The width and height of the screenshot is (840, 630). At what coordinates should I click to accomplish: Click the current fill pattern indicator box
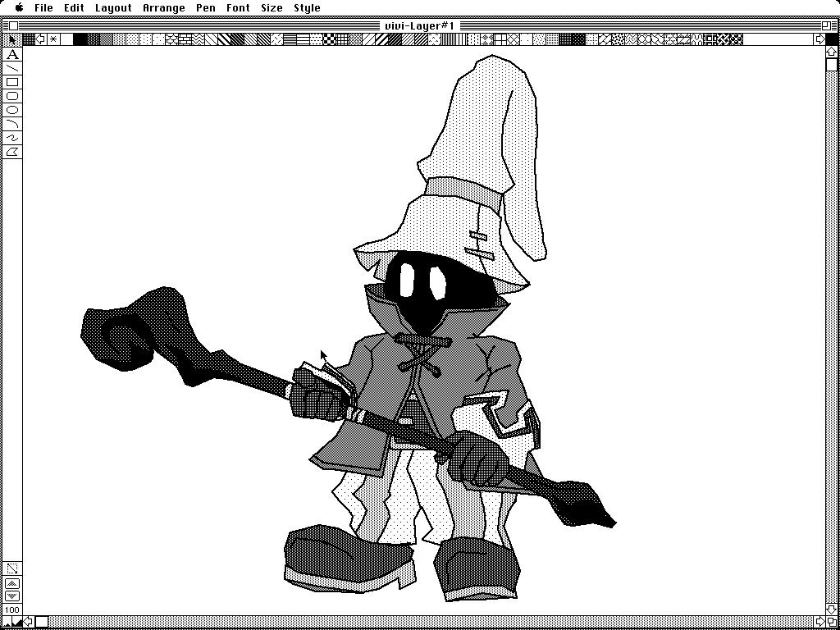29,39
